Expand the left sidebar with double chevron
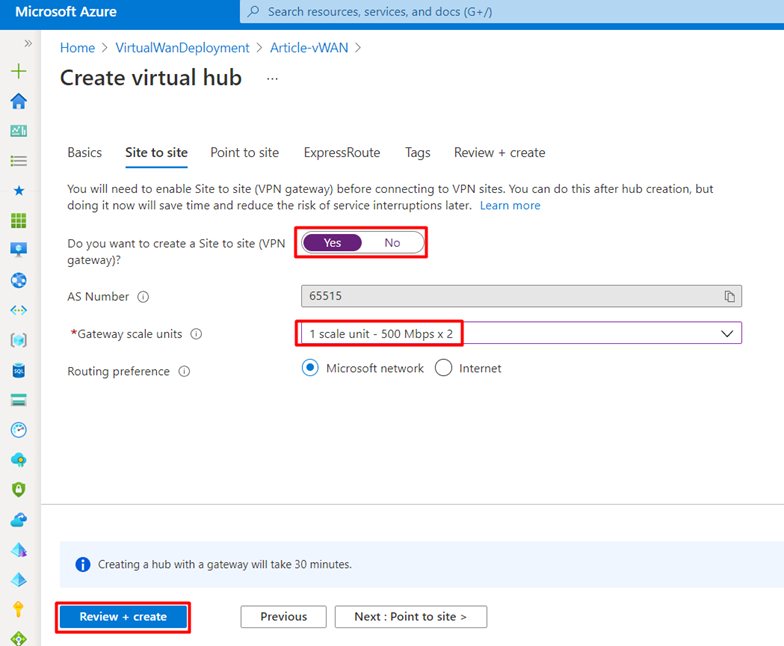 28,44
